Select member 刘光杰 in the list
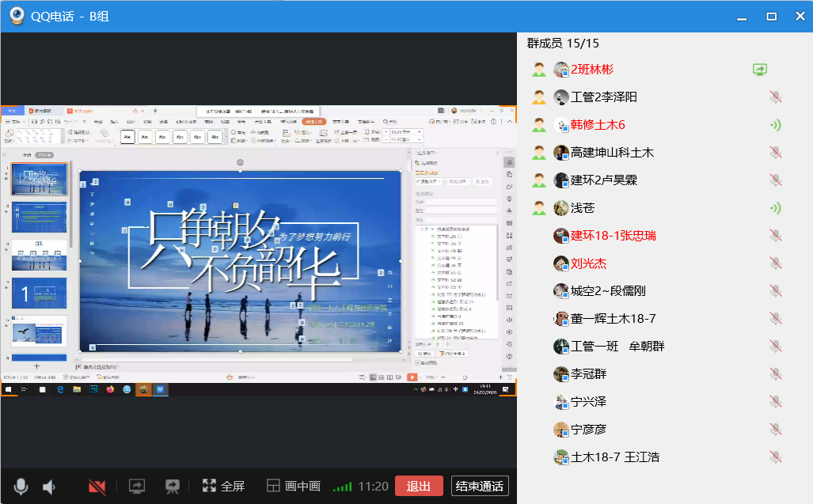Screen dimensions: 813x504 click(x=588, y=263)
